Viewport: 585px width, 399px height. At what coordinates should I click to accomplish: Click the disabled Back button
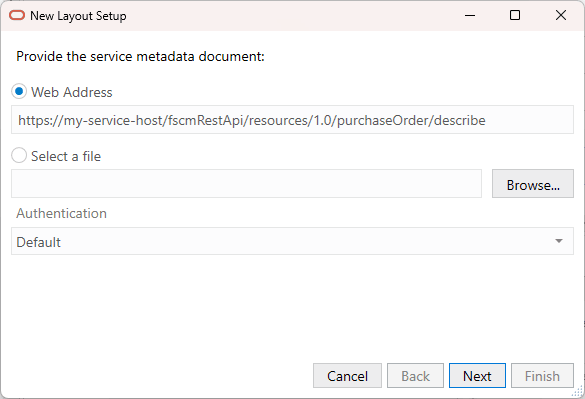[x=415, y=375]
